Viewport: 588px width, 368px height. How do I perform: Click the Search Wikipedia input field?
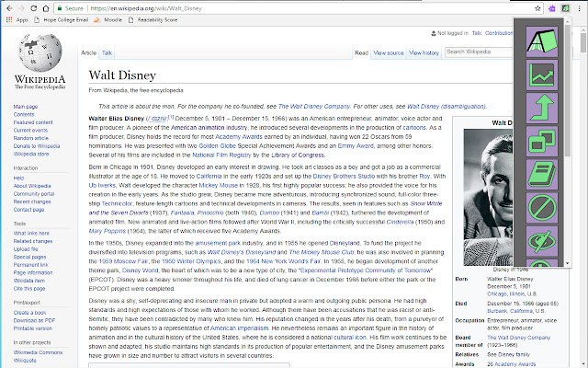476,52
